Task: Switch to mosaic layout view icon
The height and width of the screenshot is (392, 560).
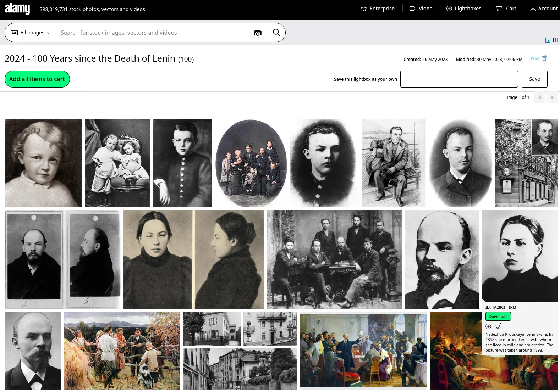Action: click(548, 40)
